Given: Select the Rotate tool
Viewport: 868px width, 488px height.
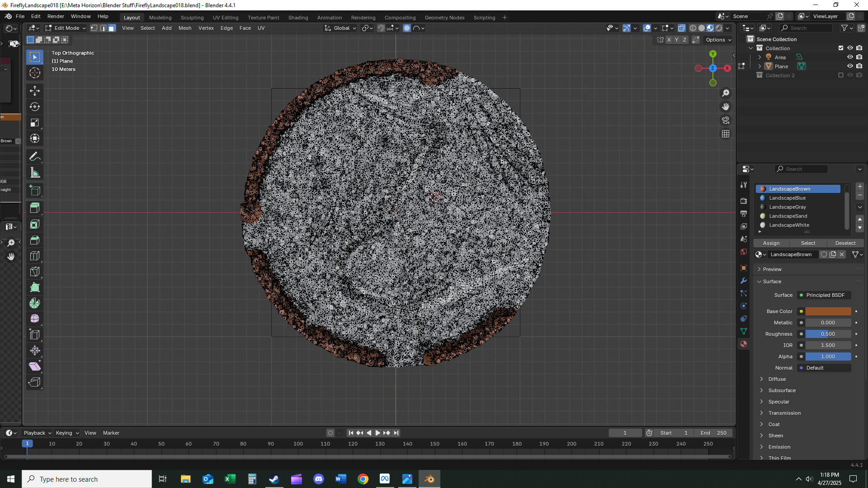Looking at the screenshot, I should point(35,107).
